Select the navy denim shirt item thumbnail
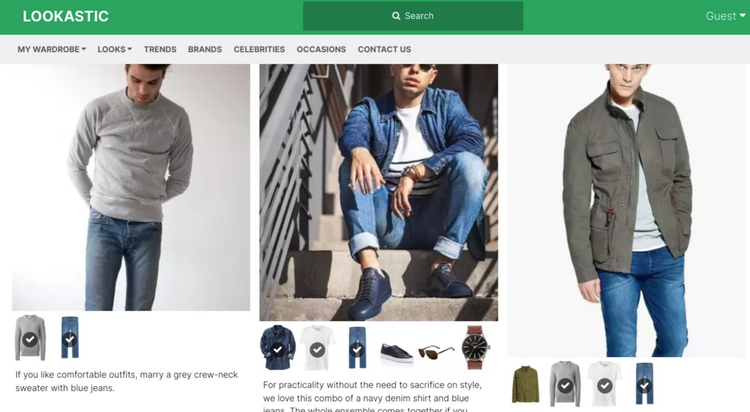This screenshot has width=750, height=412. pos(277,347)
